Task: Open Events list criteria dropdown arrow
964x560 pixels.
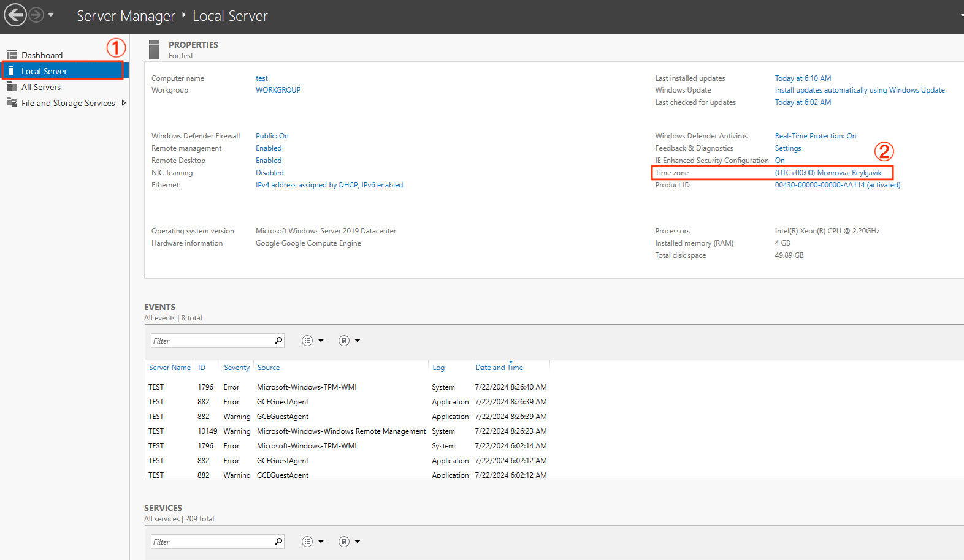Action: point(321,341)
